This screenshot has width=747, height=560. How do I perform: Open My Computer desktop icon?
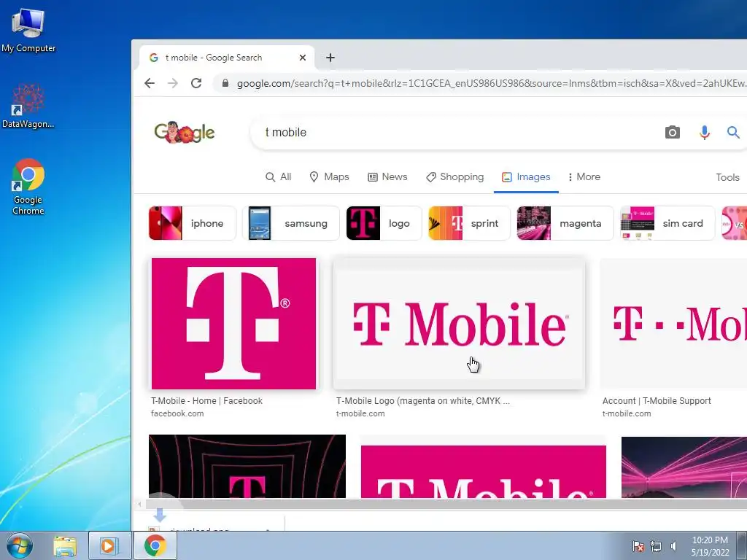pyautogui.click(x=28, y=31)
